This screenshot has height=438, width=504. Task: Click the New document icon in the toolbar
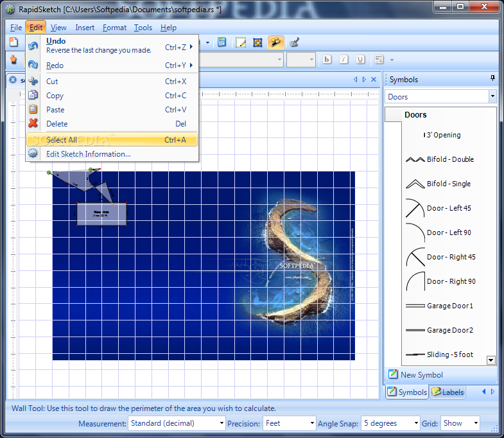point(13,42)
